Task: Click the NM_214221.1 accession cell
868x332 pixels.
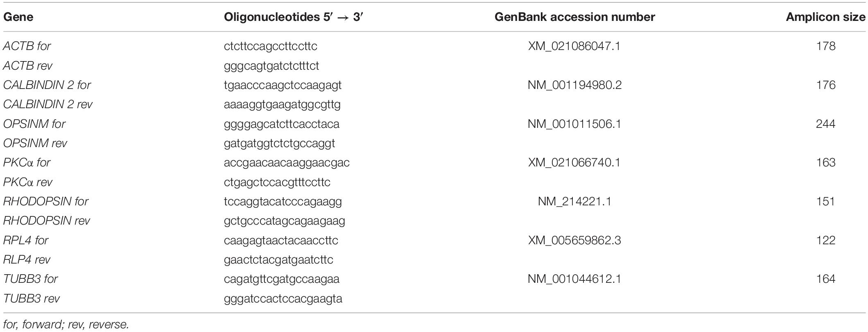Action: coord(574,201)
